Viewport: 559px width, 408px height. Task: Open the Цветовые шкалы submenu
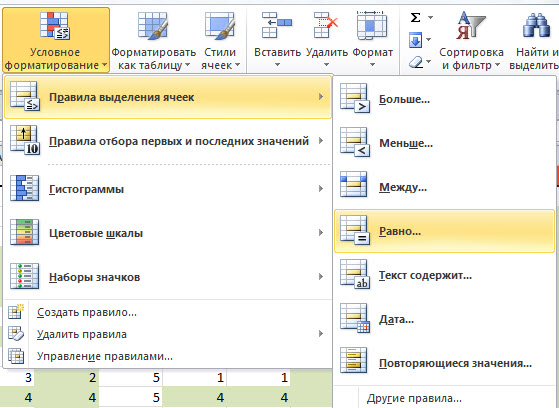tap(168, 233)
